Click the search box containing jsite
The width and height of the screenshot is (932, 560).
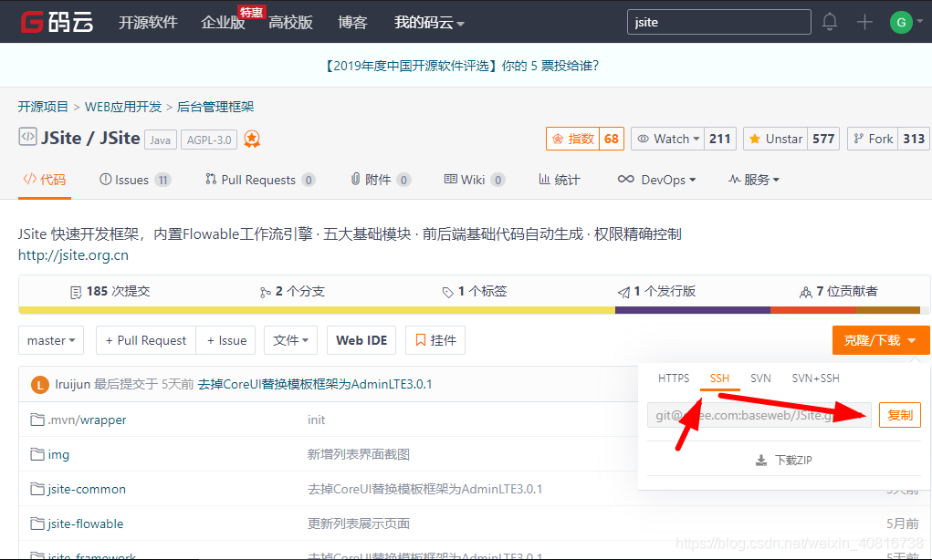click(718, 22)
